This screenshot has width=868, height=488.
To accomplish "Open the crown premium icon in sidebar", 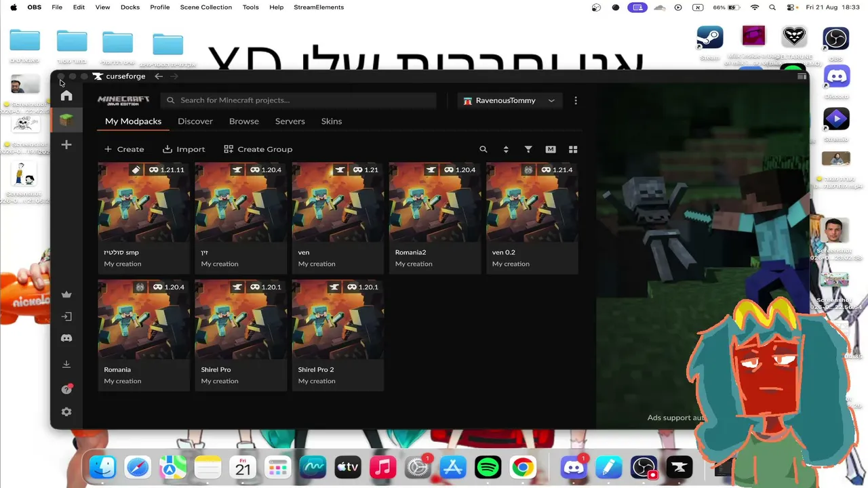I will tap(66, 294).
